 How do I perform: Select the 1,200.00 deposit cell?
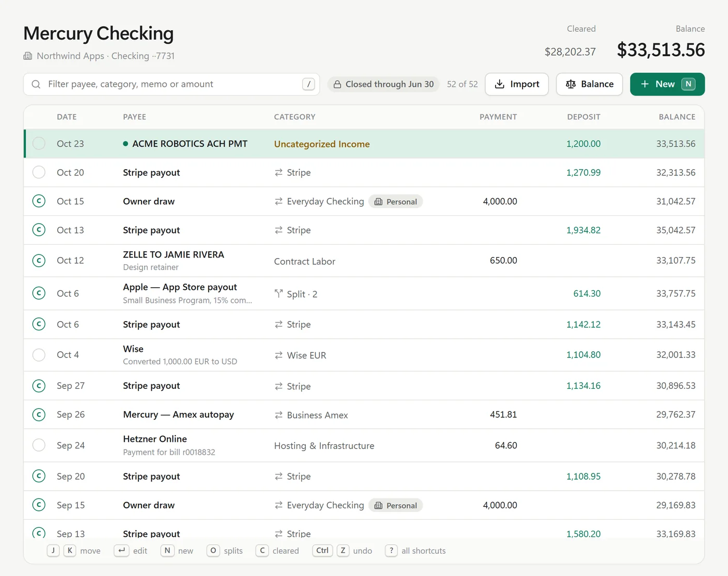[x=583, y=144]
